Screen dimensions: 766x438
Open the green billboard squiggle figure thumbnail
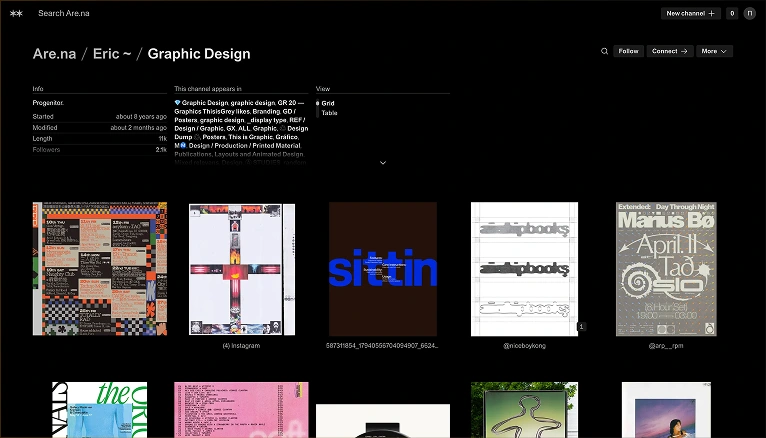[x=524, y=410]
